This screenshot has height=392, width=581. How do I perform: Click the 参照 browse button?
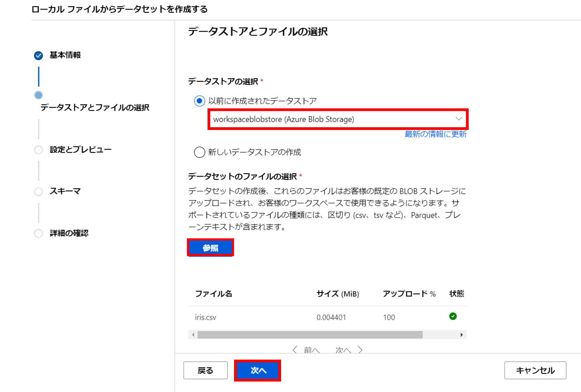point(210,248)
